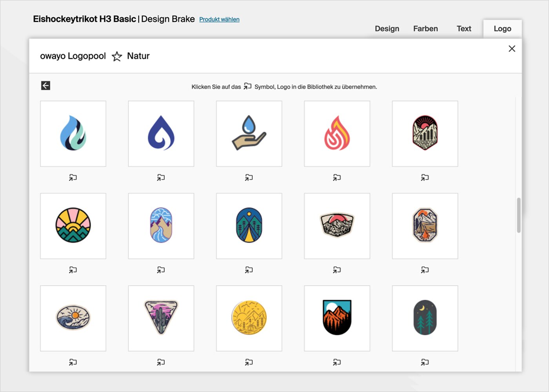The height and width of the screenshot is (392, 549).
Task: Close the Logopool panel
Action: [512, 49]
